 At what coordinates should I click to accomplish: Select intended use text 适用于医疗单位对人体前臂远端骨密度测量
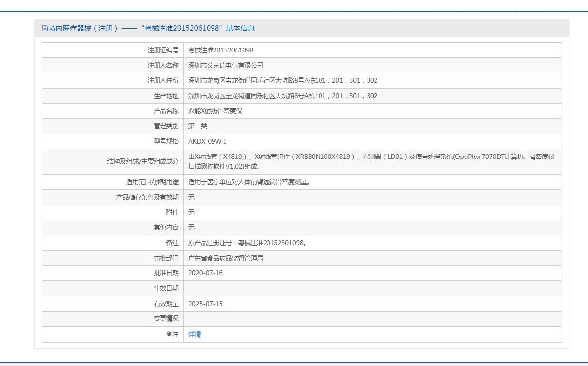tap(249, 182)
